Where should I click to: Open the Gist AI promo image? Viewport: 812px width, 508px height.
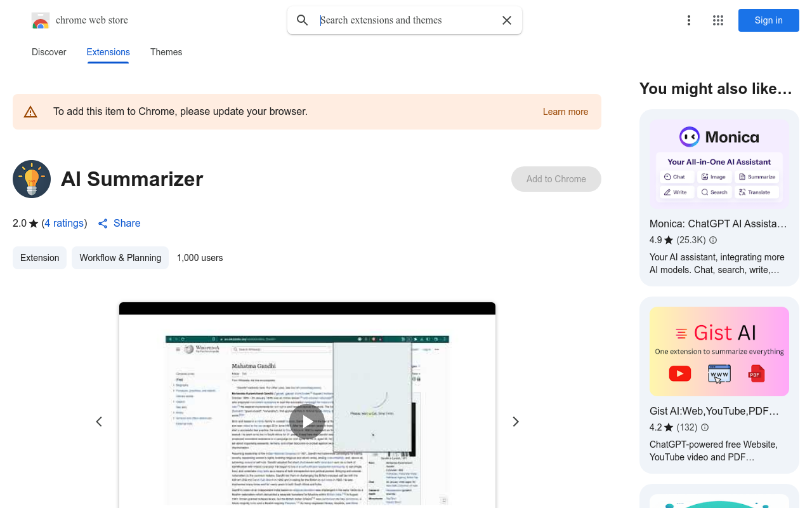(x=719, y=351)
